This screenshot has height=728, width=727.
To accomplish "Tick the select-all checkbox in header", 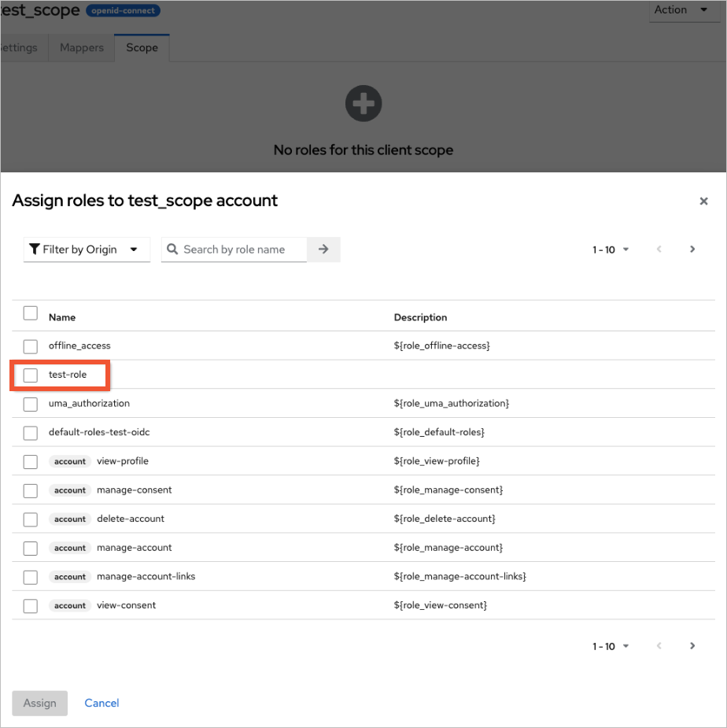I will (x=31, y=313).
